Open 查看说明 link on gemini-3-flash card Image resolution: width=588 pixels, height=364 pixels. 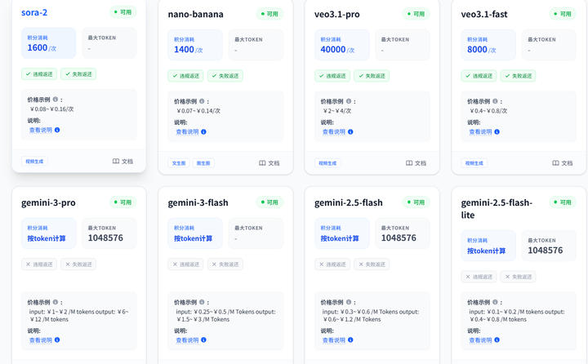pyautogui.click(x=187, y=340)
